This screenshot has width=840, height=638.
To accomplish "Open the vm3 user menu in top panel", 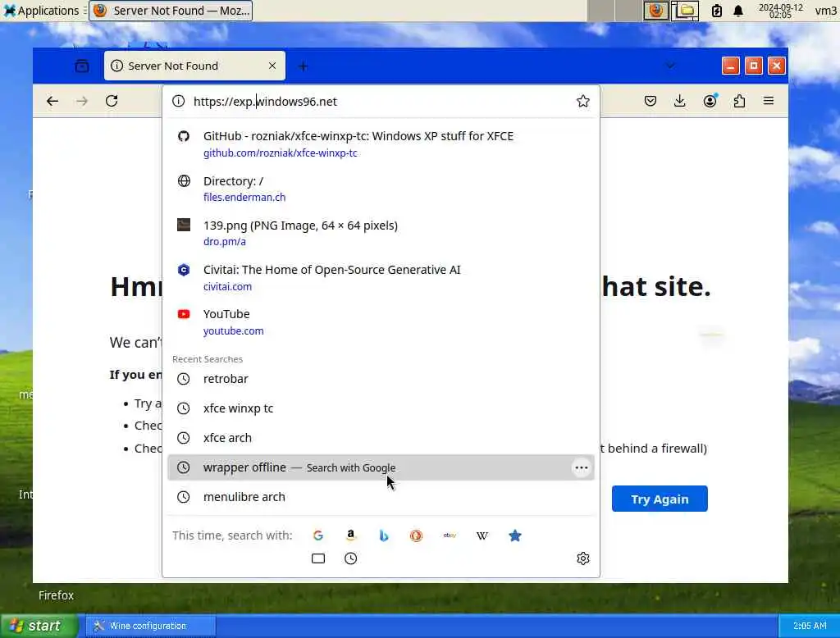I will pos(825,10).
